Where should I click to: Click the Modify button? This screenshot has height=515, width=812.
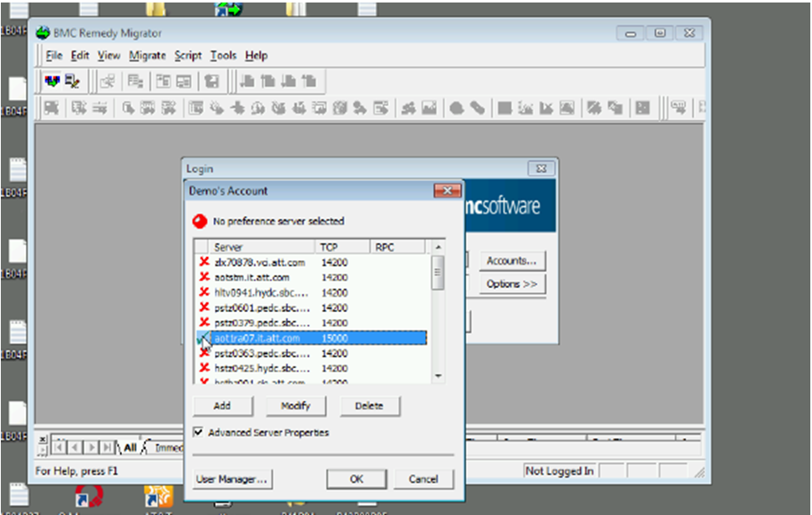coord(296,406)
